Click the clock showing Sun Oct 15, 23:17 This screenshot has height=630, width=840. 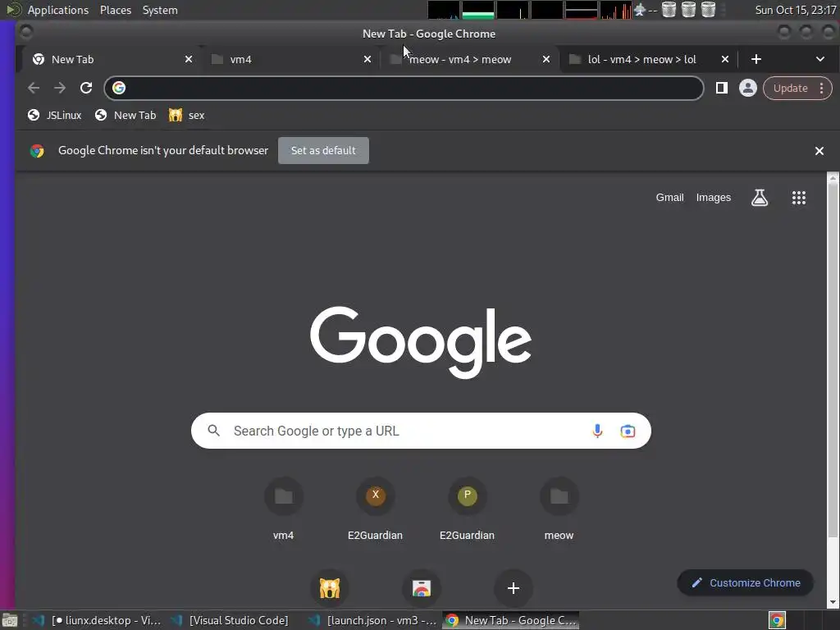click(x=795, y=10)
